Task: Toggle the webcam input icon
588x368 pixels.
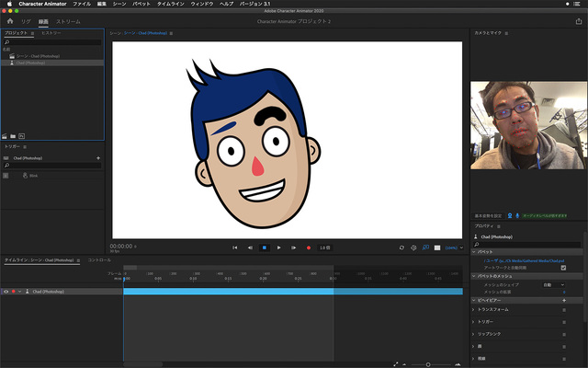Action: [x=510, y=215]
